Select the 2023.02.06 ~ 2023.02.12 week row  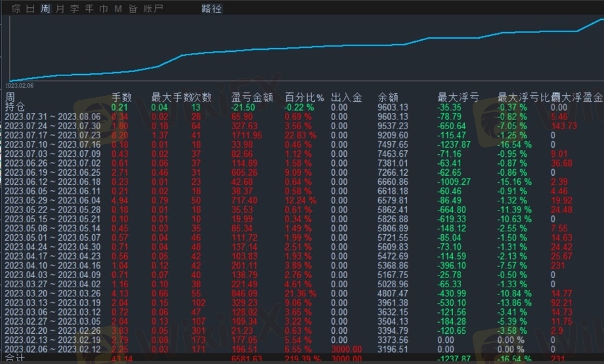(x=53, y=349)
